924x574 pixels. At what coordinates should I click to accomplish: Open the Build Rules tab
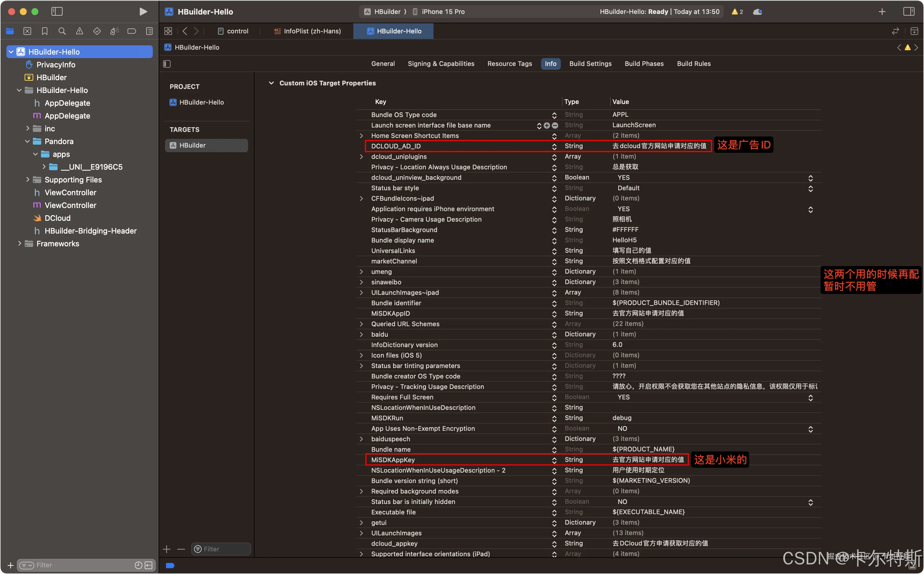694,64
